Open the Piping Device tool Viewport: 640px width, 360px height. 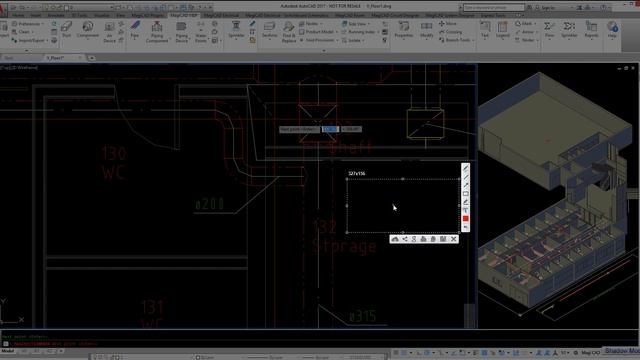click(181, 31)
